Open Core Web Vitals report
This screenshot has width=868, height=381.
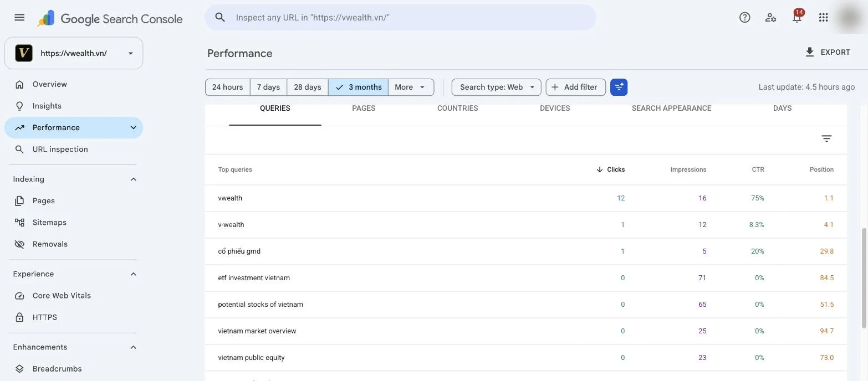73,296
